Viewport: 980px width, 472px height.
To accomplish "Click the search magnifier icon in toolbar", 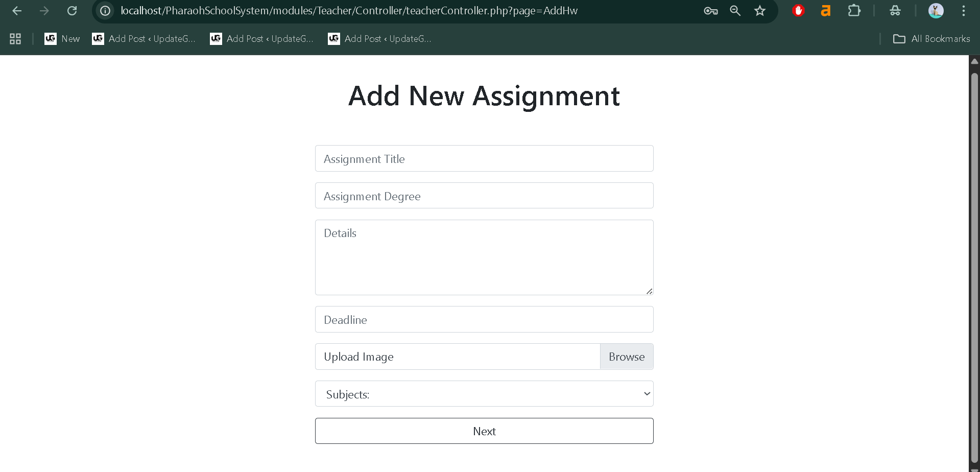I will [x=735, y=10].
